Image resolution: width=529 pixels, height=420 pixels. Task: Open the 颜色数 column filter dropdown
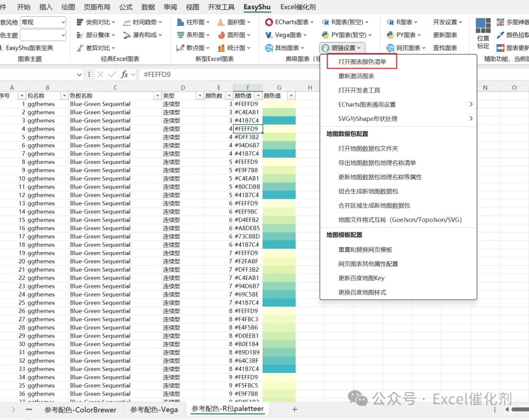[229, 96]
